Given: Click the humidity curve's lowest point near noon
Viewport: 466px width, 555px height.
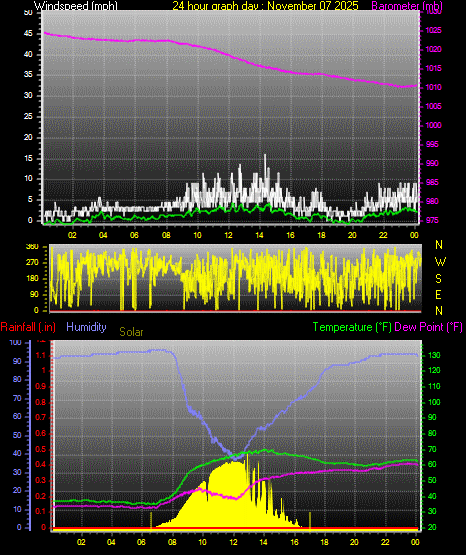Looking at the screenshot, I should point(235,459).
